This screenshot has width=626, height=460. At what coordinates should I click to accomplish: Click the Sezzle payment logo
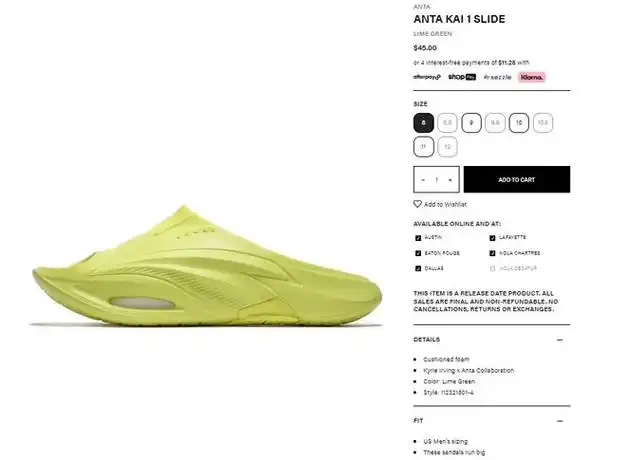tap(497, 77)
